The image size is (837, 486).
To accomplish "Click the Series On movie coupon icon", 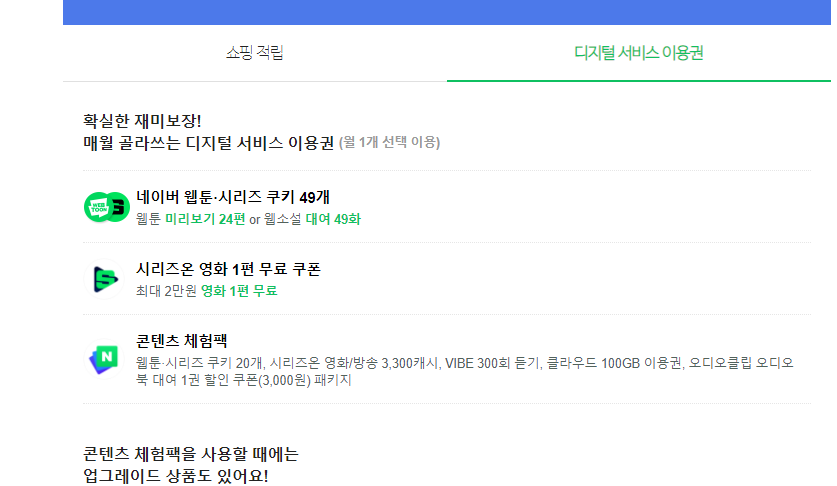I will coord(104,279).
